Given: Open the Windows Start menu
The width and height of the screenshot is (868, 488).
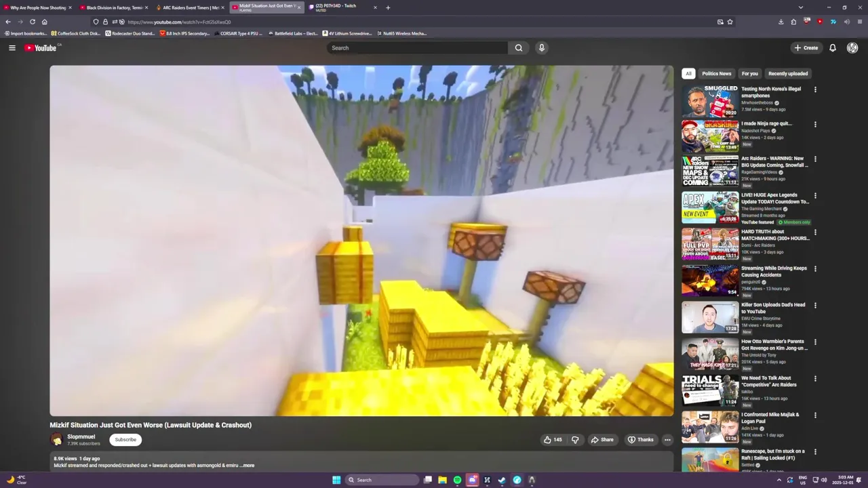Looking at the screenshot, I should tap(336, 480).
